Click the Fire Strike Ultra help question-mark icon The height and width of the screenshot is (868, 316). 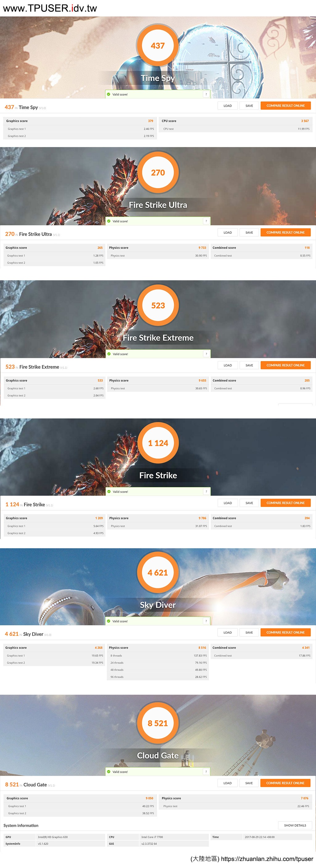tap(206, 221)
